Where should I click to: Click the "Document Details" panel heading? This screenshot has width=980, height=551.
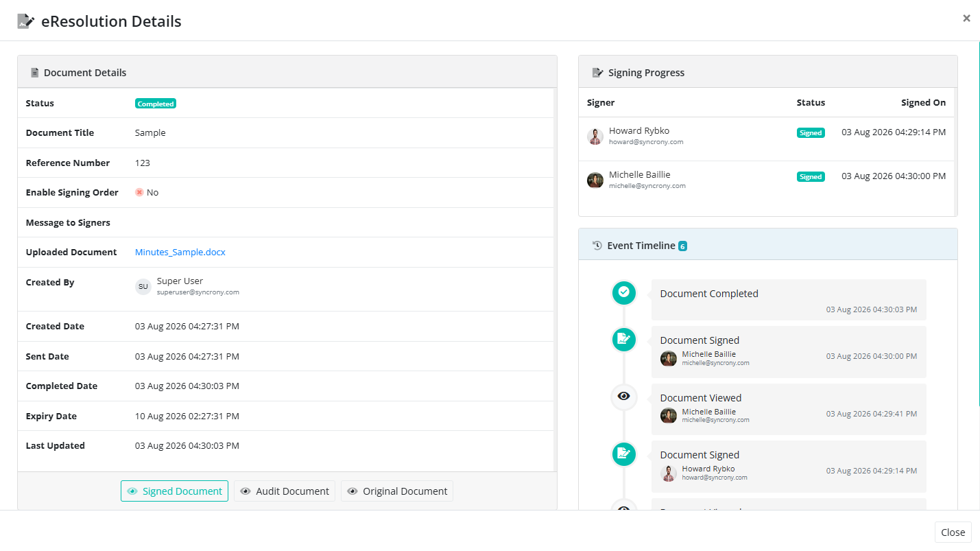[x=85, y=73]
